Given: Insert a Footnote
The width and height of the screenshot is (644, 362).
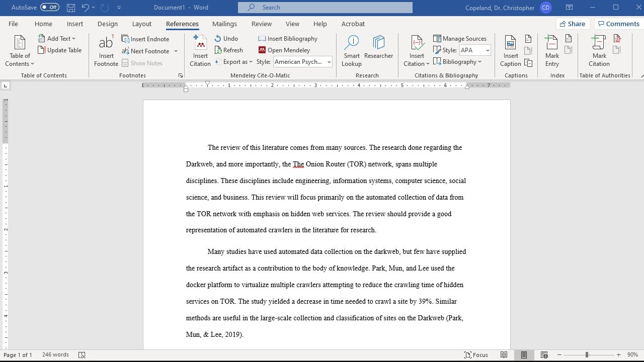Looking at the screenshot, I should click(x=106, y=51).
